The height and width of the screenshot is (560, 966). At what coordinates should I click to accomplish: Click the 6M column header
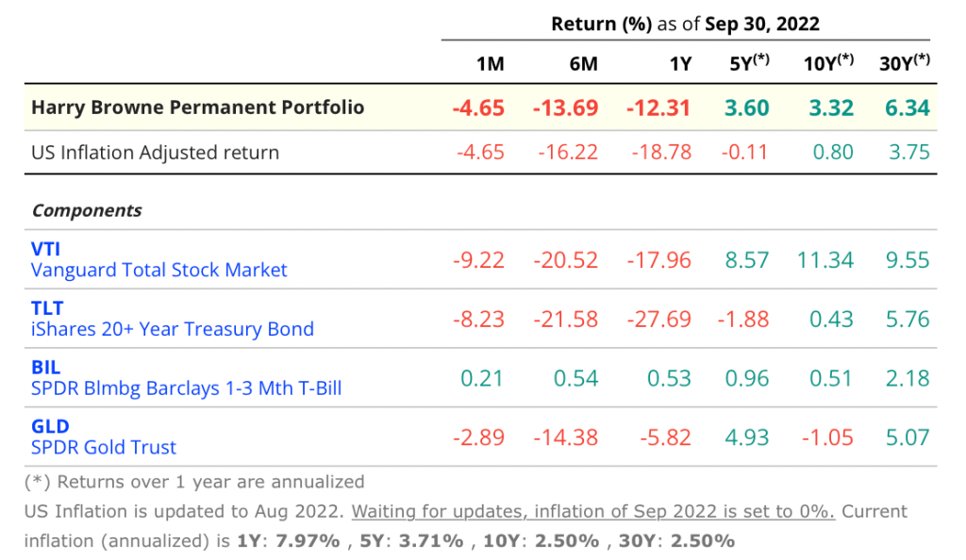tap(583, 64)
